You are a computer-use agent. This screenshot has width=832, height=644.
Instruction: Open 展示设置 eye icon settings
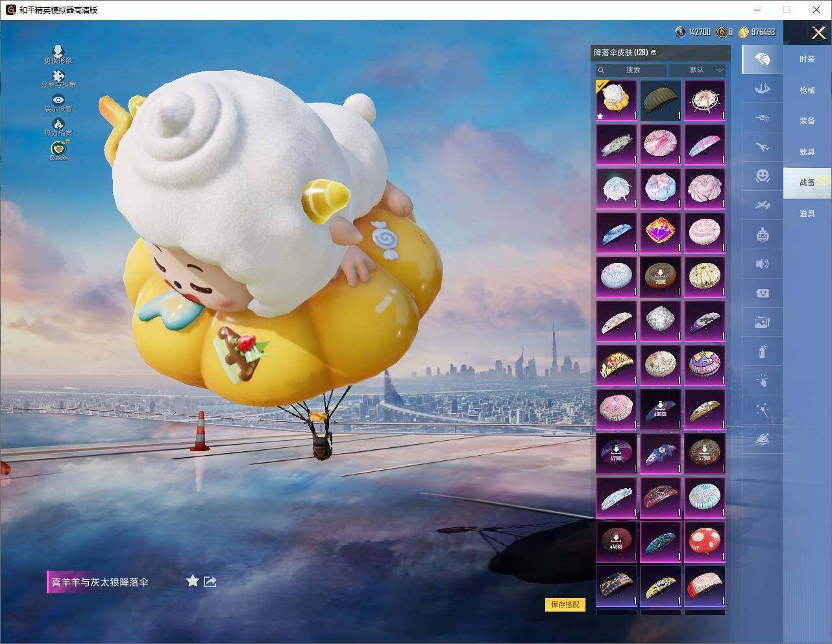click(x=58, y=103)
